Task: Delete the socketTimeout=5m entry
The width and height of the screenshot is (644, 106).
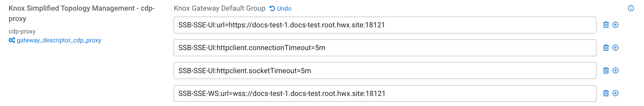Action: [606, 70]
